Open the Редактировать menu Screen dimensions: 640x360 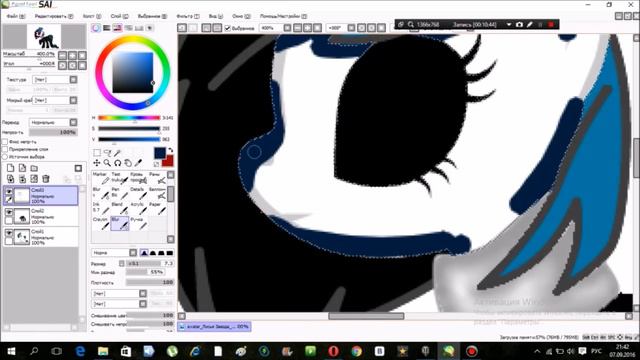[x=54, y=16]
